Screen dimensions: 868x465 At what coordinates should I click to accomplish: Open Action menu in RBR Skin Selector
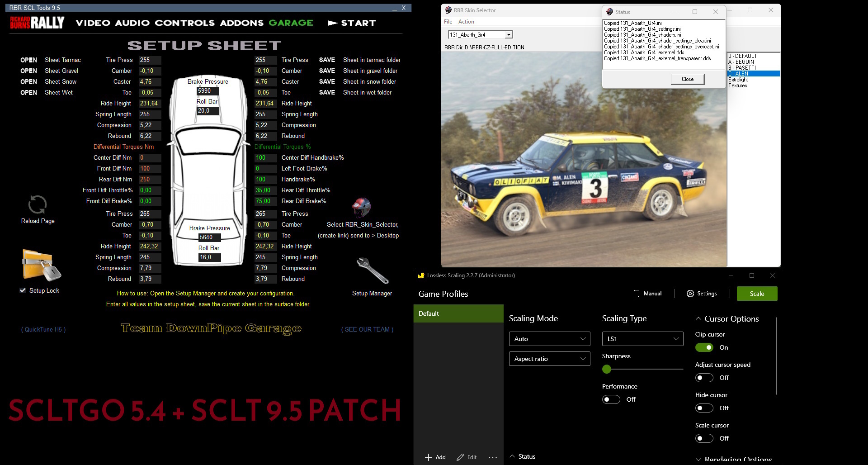click(466, 22)
